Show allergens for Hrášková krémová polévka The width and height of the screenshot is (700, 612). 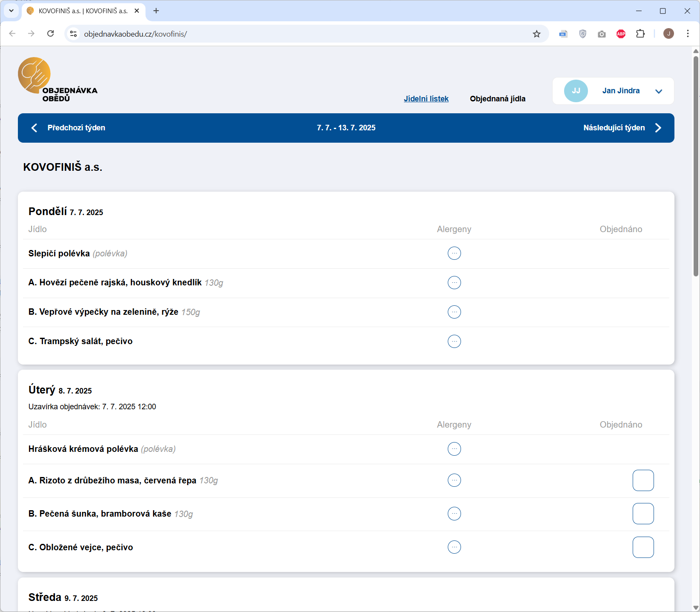click(454, 449)
